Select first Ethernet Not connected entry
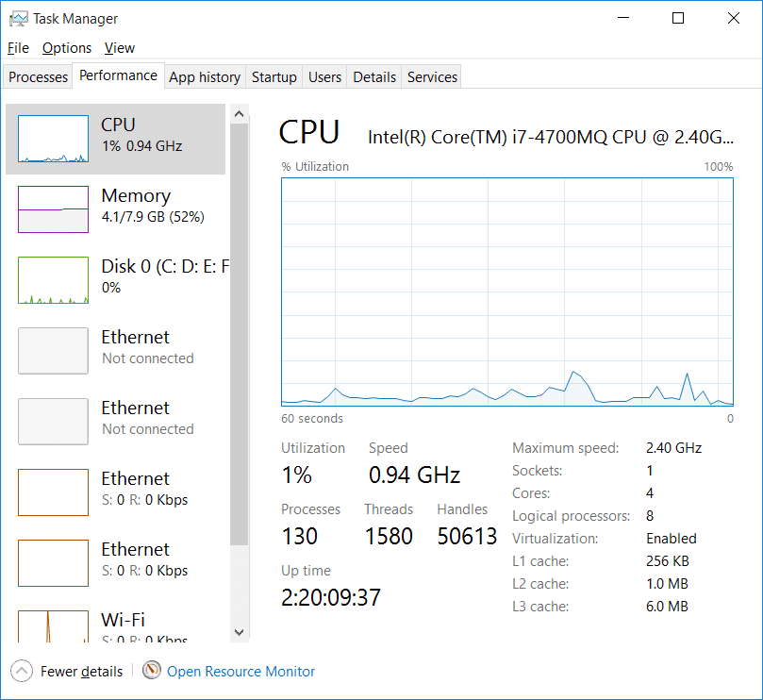Viewport: 763px width, 700px height. click(x=115, y=351)
